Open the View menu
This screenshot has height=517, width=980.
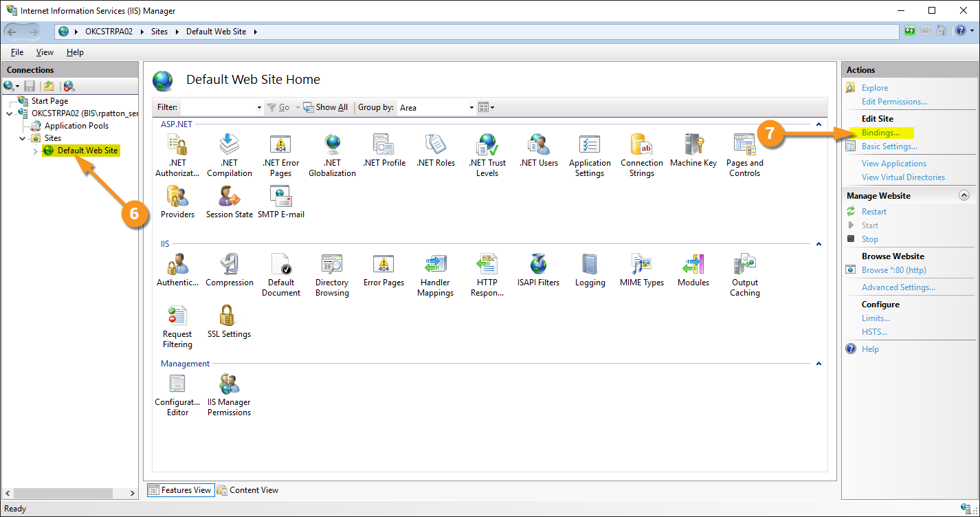point(45,52)
